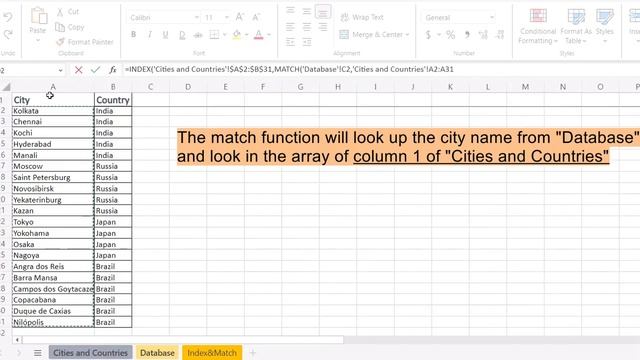The height and width of the screenshot is (360, 640).
Task: Increase font size with the large A
Action: (x=240, y=17)
